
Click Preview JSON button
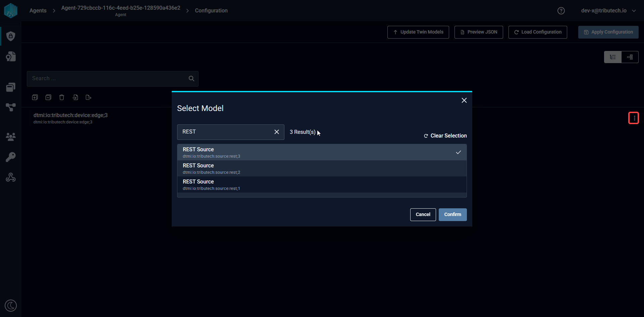(479, 32)
